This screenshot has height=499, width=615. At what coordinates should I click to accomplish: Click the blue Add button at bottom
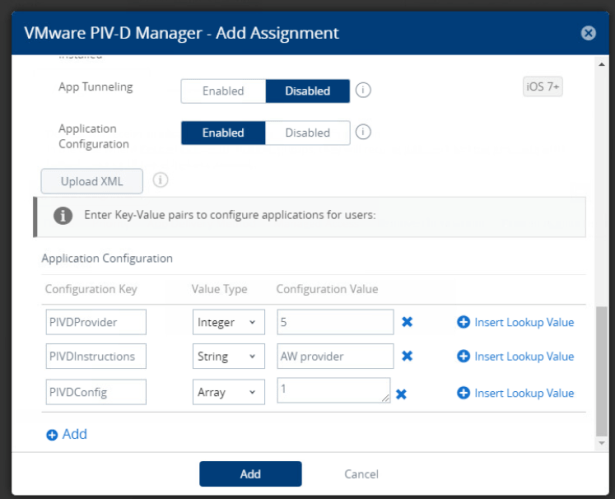pyautogui.click(x=250, y=474)
